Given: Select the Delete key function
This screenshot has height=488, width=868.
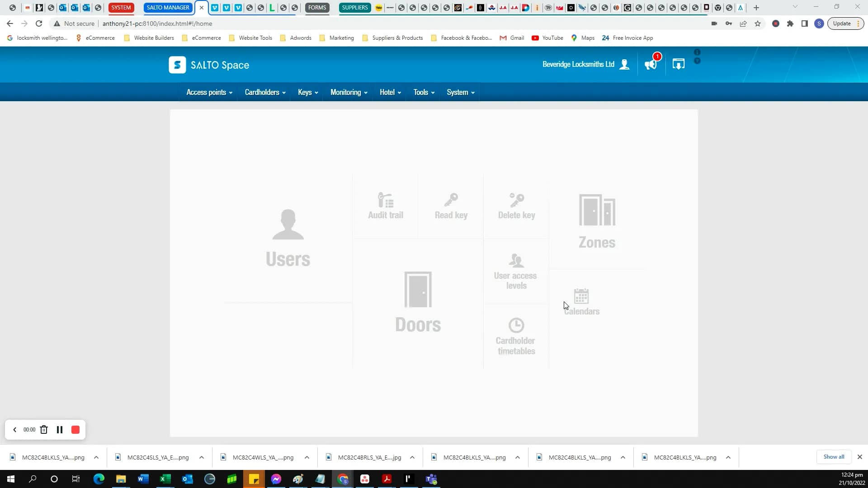Looking at the screenshot, I should [516, 206].
